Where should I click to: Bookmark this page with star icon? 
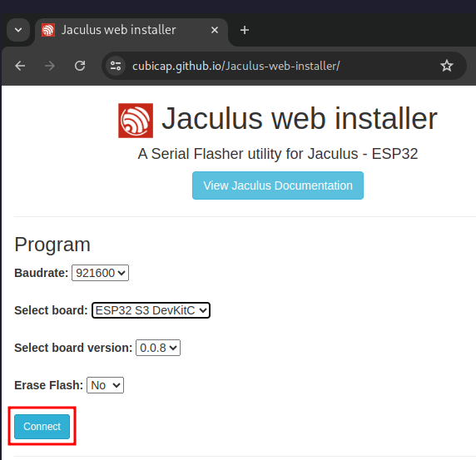(447, 66)
